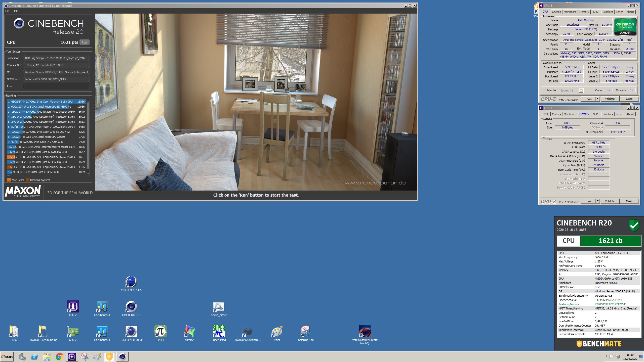
Task: Open the GPUPI desktop icon
Action: pos(160,334)
